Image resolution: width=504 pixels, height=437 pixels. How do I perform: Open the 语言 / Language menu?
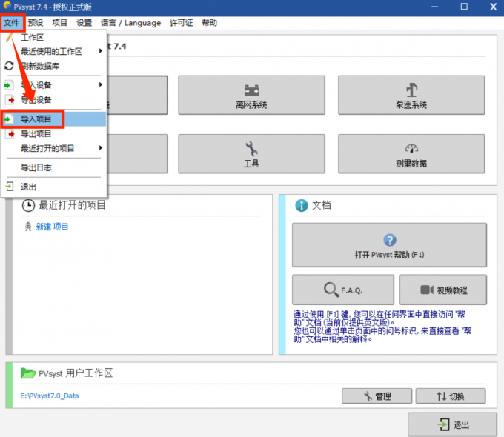[130, 23]
